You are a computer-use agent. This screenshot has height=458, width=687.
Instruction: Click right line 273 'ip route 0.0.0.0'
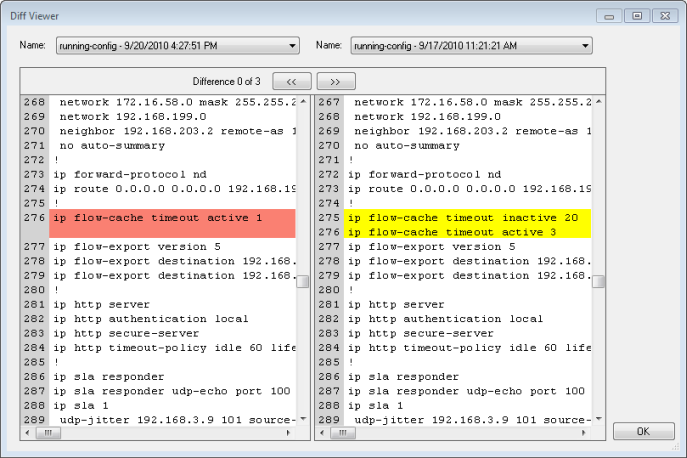coord(469,189)
